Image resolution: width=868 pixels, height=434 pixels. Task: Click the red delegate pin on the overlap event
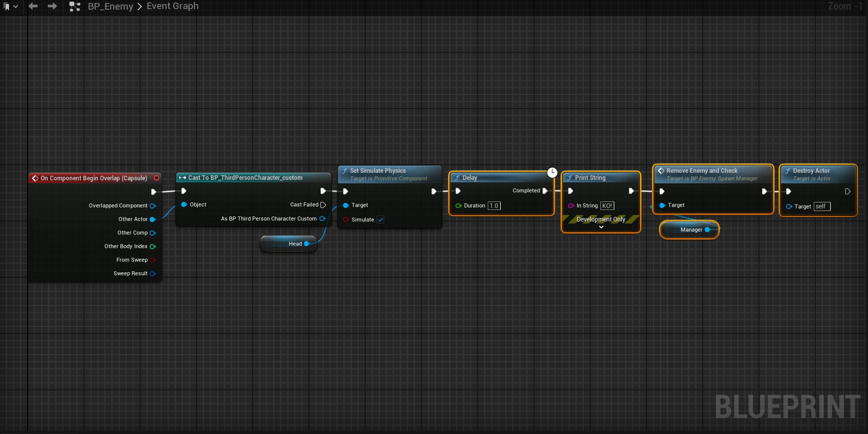coord(157,178)
